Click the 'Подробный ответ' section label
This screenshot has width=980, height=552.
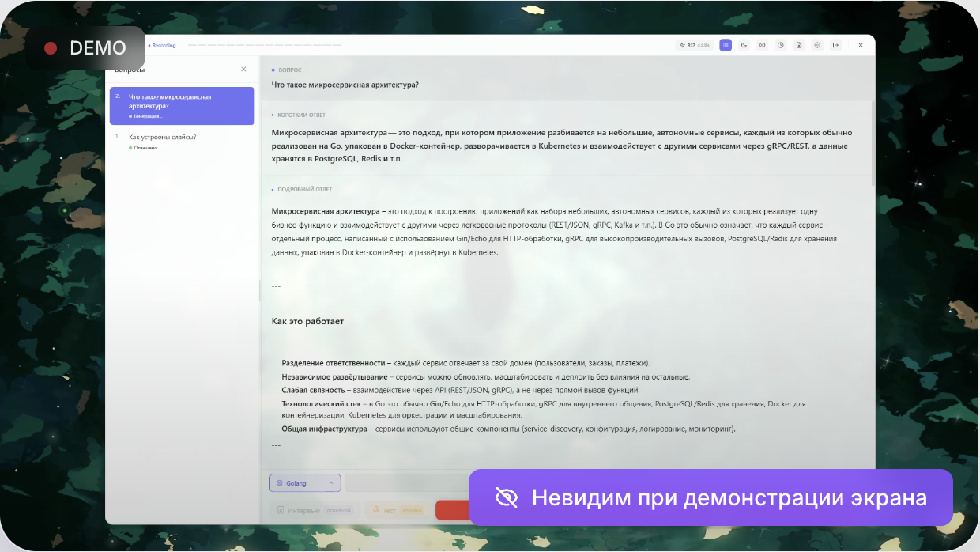[x=304, y=190]
